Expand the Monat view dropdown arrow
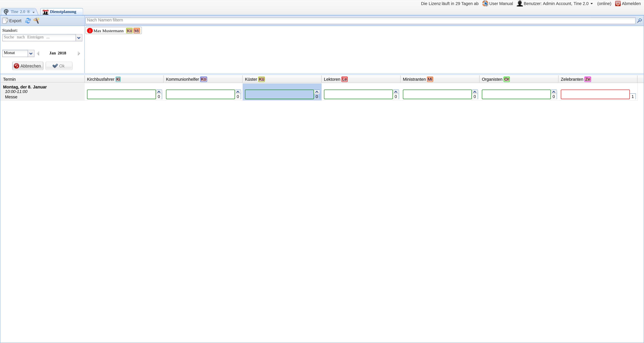The image size is (644, 343). pos(31,53)
